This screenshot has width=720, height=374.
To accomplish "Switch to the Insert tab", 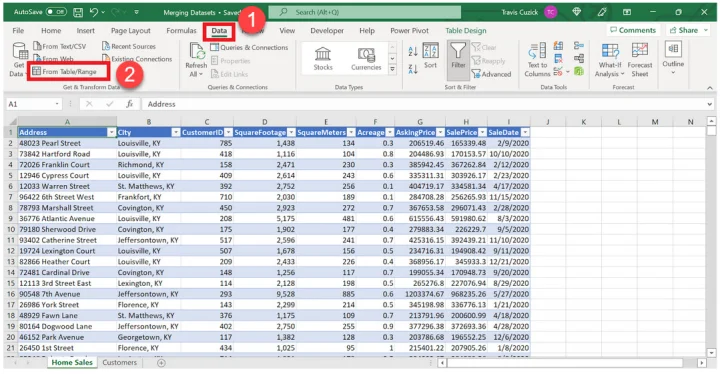I will pos(85,30).
